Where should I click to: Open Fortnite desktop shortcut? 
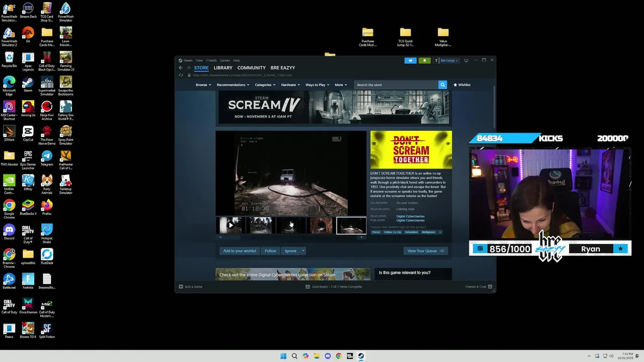(x=28, y=282)
